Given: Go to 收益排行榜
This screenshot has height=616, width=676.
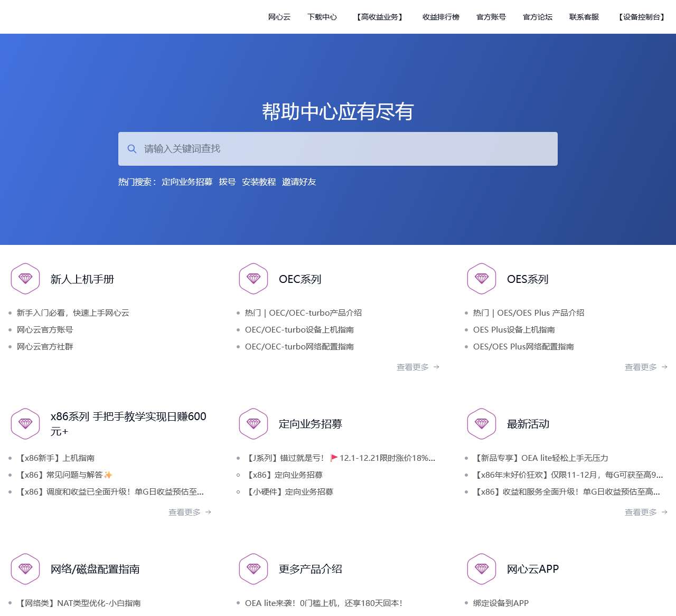Looking at the screenshot, I should [441, 17].
